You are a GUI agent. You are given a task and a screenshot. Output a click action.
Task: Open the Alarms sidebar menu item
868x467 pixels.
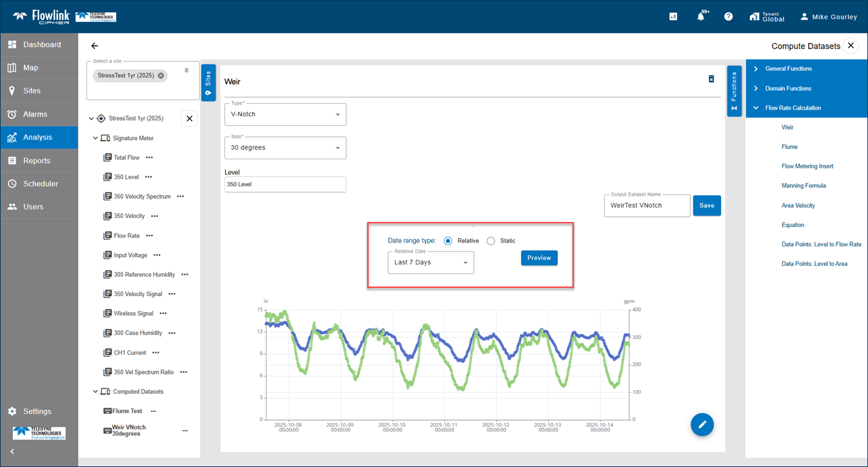[35, 114]
